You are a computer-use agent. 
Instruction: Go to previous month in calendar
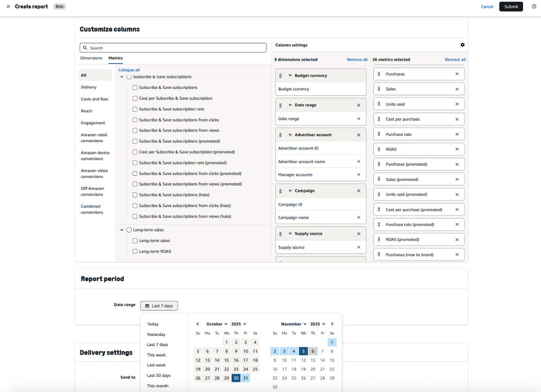pos(198,324)
